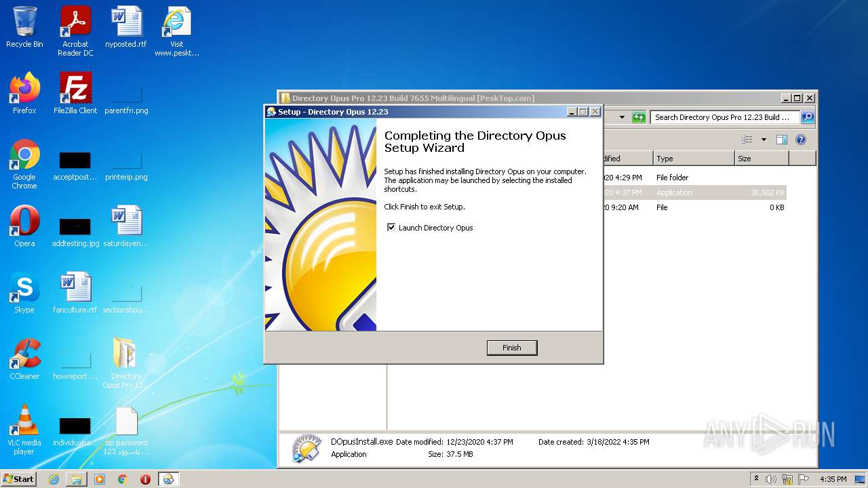This screenshot has width=868, height=488.
Task: Open the Windows Start menu
Action: tap(19, 479)
